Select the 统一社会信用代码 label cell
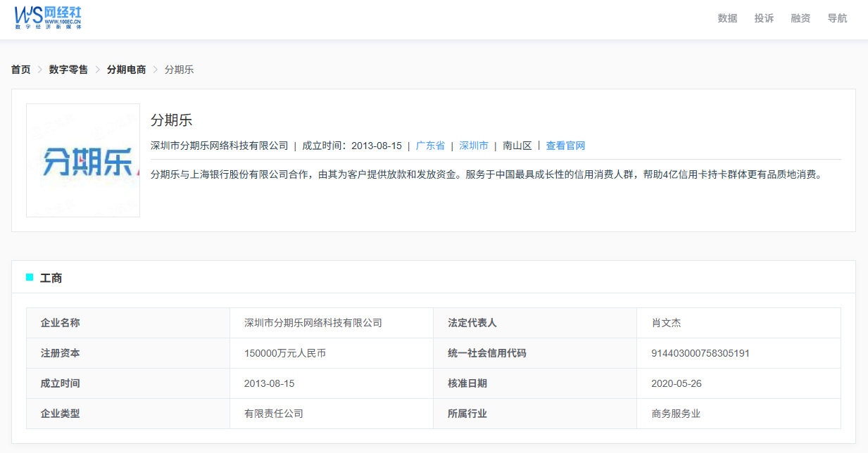Viewport: 868px width, 453px height. click(x=535, y=353)
